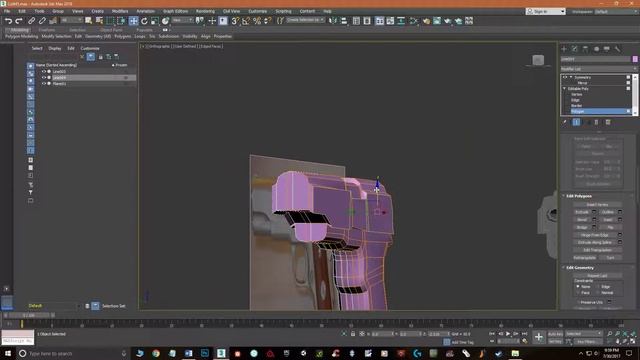Open the Animation menu
Image resolution: width=640 pixels, height=360 pixels.
pos(146,11)
